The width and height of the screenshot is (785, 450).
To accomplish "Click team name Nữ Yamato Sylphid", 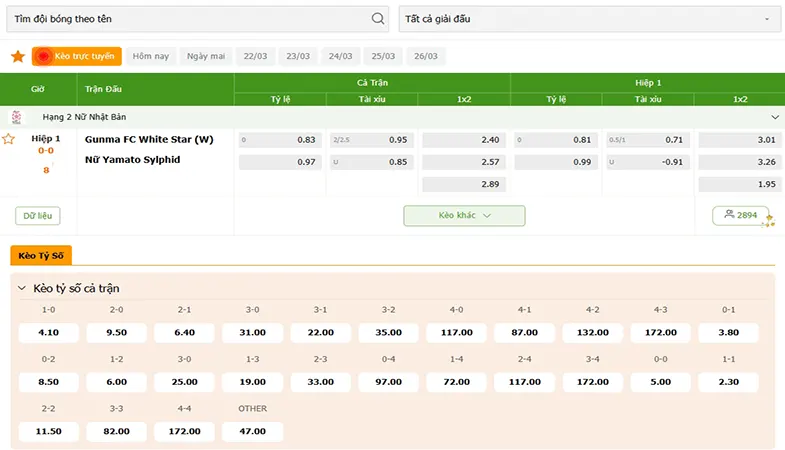I will [x=133, y=160].
